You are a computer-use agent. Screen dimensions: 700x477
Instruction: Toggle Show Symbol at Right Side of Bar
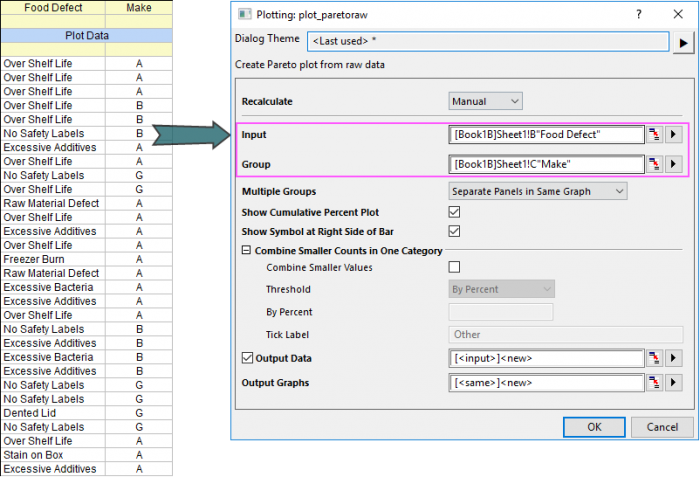pyautogui.click(x=455, y=231)
